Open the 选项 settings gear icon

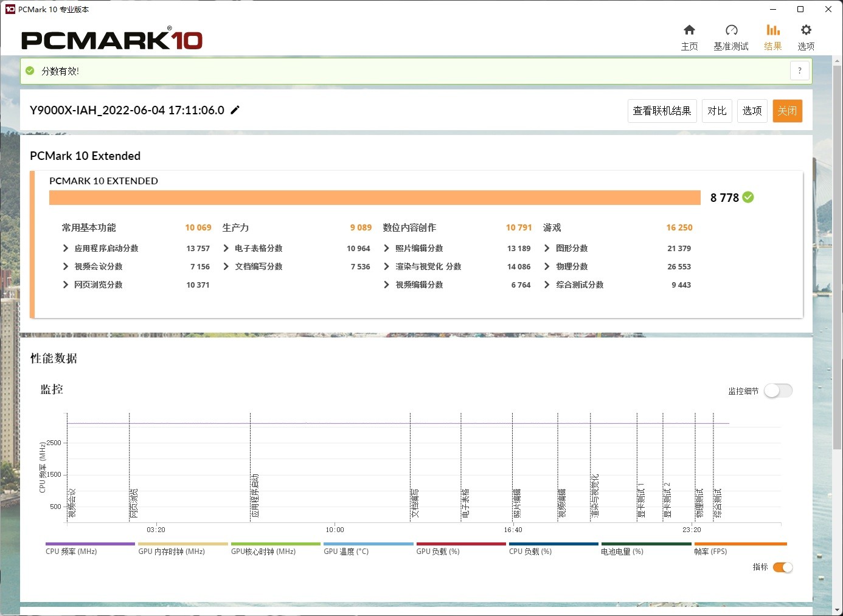click(806, 30)
